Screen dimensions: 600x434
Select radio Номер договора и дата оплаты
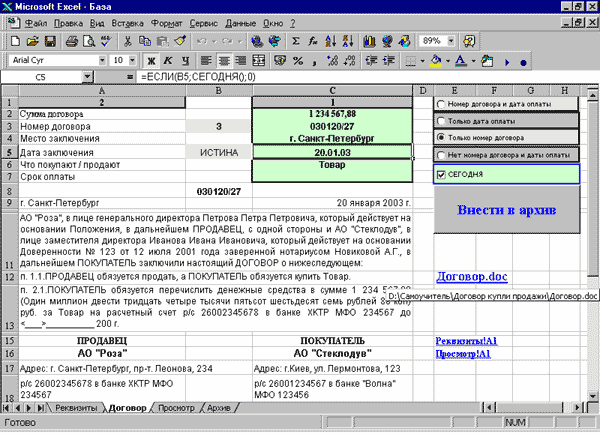click(441, 104)
